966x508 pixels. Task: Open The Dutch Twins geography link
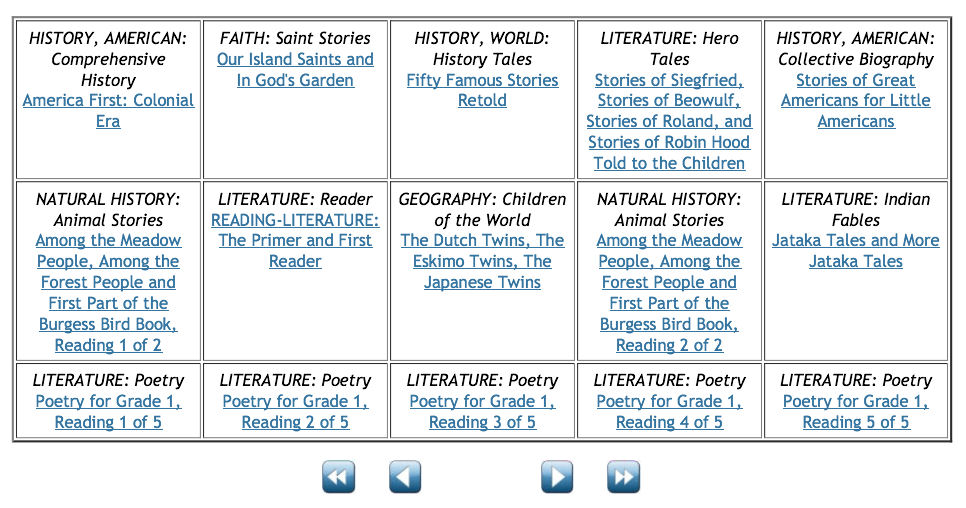482,261
